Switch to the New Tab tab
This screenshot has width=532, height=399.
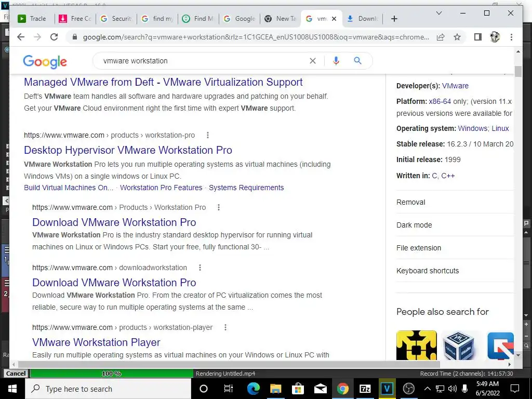point(281,19)
